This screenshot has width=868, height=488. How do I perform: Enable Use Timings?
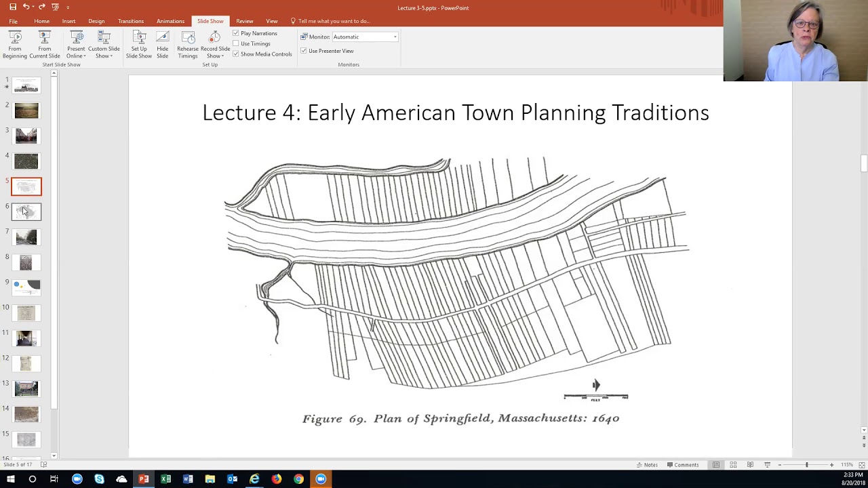[235, 43]
